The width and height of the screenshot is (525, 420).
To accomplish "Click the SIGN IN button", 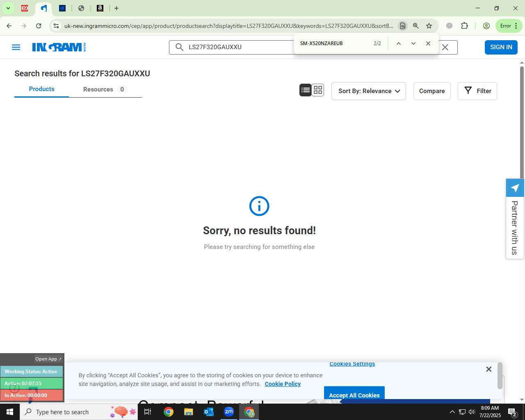I will click(x=501, y=47).
